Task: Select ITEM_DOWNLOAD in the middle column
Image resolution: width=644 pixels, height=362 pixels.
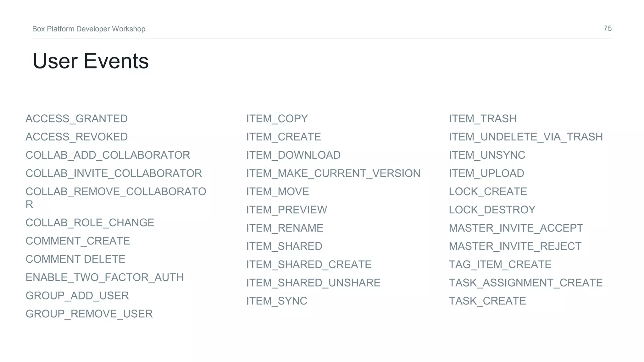Action: pyautogui.click(x=293, y=155)
